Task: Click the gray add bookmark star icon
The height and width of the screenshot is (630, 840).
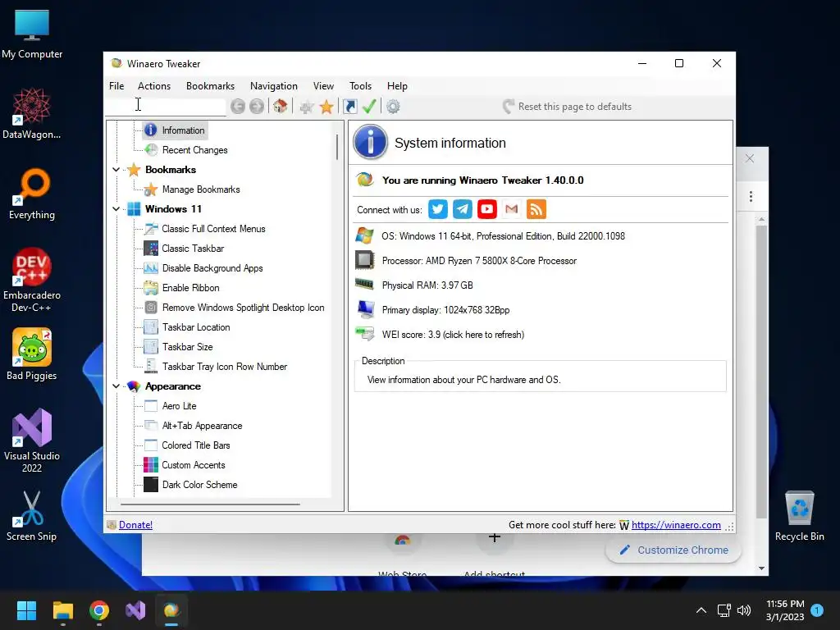Action: click(x=307, y=107)
